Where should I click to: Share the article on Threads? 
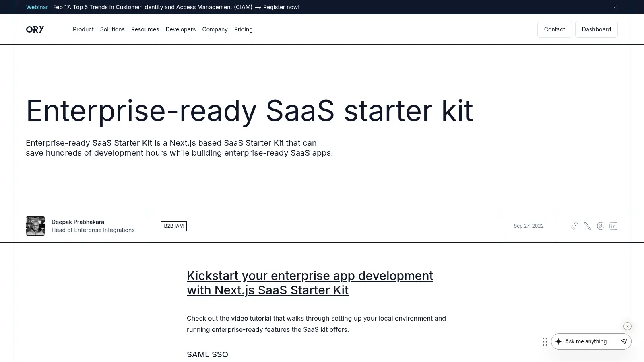(601, 226)
